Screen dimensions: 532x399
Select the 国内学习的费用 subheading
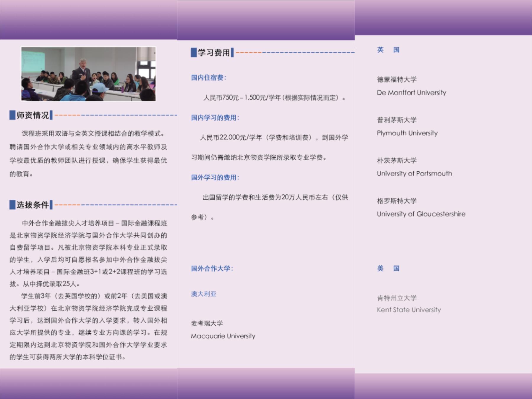215,118
